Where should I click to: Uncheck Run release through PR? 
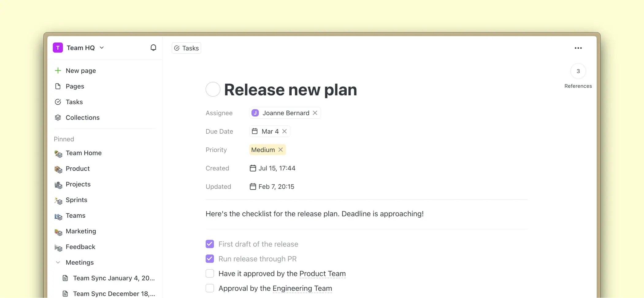(x=210, y=259)
